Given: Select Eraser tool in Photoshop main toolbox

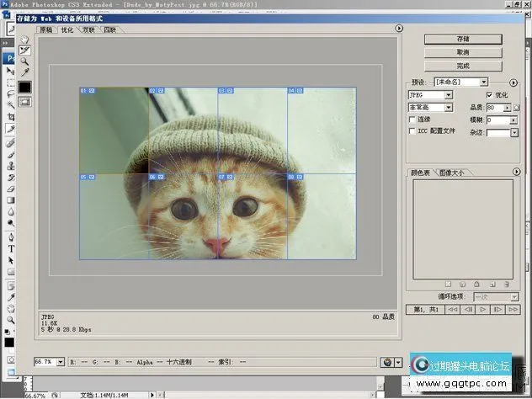Looking at the screenshot, I should coord(11,189).
